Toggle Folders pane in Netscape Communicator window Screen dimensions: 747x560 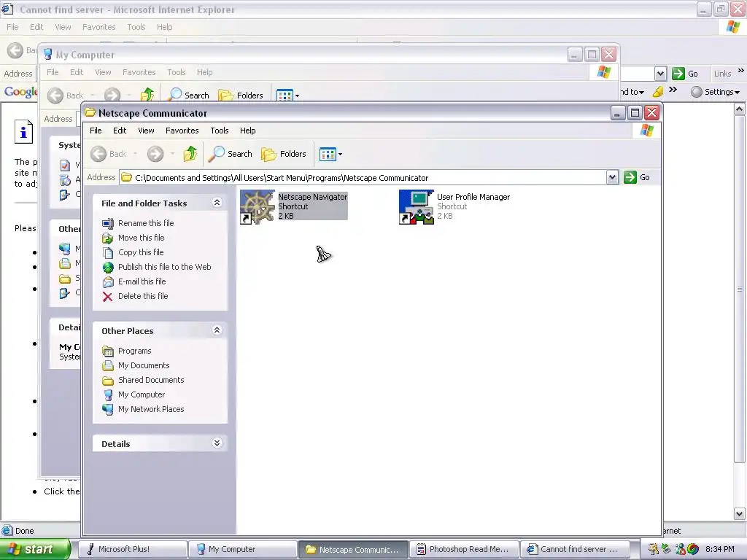[284, 154]
